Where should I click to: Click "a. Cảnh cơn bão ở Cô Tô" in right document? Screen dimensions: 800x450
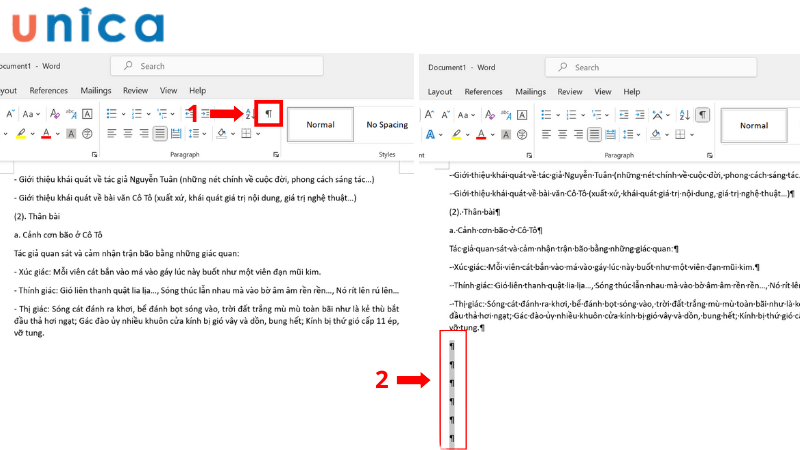[496, 230]
